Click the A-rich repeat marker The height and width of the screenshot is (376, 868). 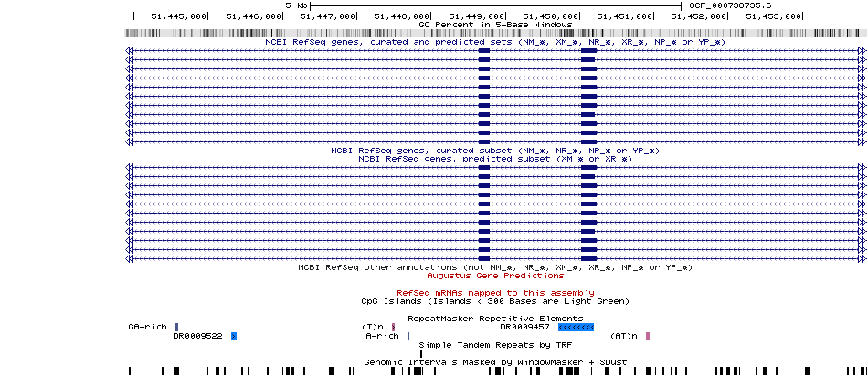click(408, 336)
